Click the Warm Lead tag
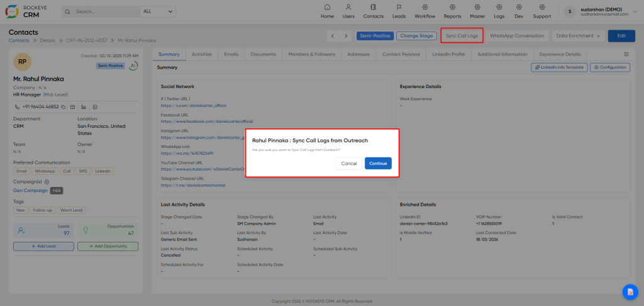 click(x=71, y=210)
